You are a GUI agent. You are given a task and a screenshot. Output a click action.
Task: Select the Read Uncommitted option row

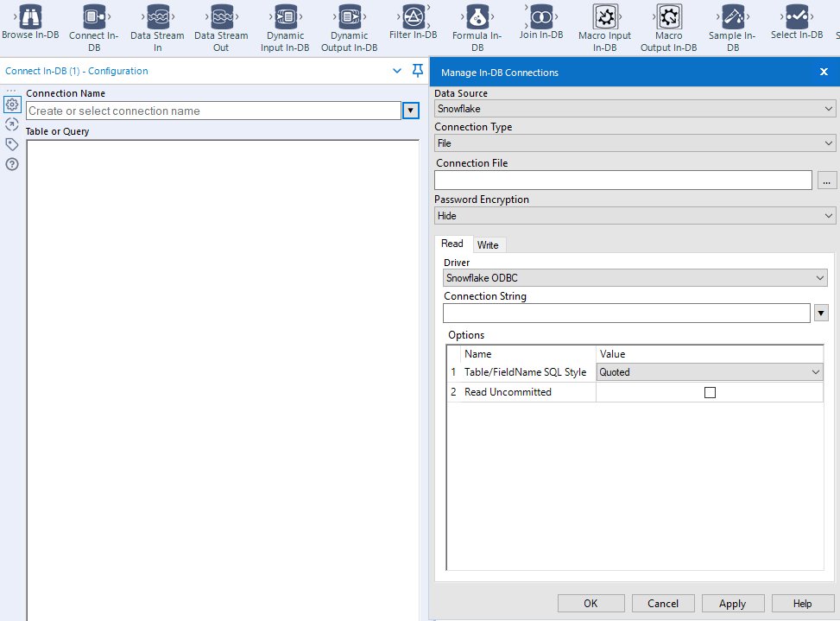[x=635, y=392]
